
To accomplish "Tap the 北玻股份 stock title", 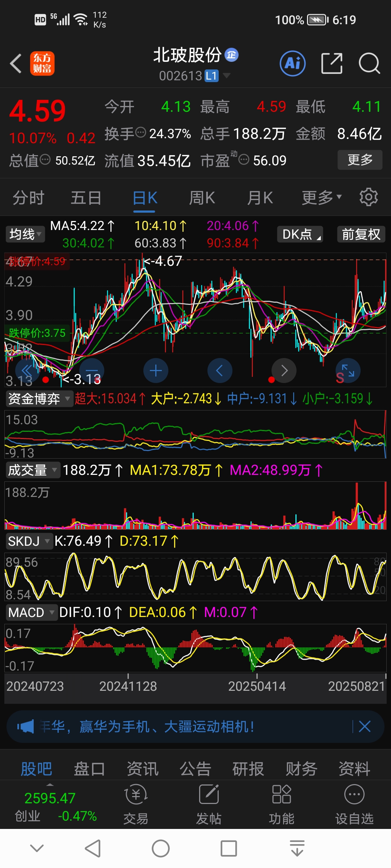I will click(x=187, y=55).
